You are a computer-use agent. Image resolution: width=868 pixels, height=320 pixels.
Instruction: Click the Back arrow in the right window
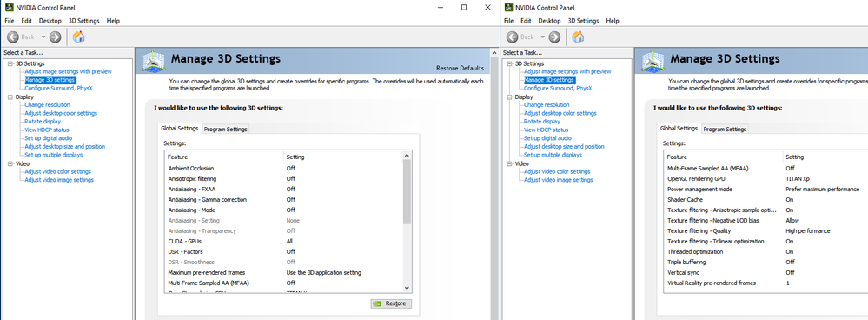tap(513, 37)
